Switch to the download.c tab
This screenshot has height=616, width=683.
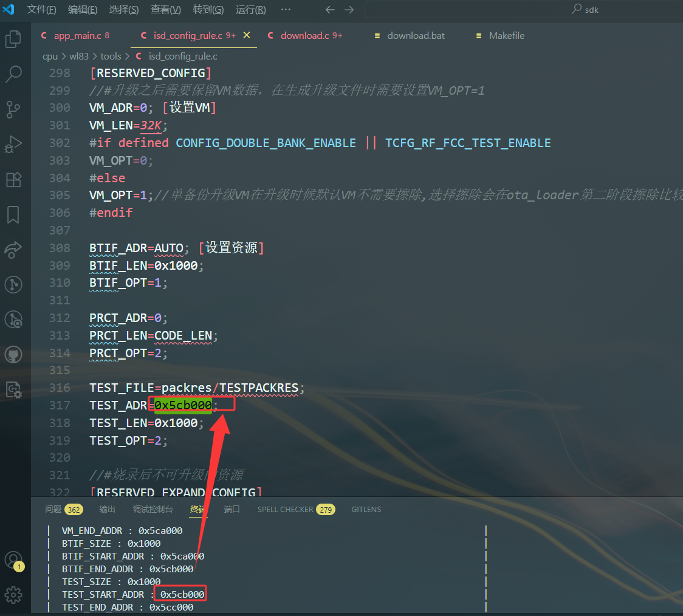coord(305,35)
